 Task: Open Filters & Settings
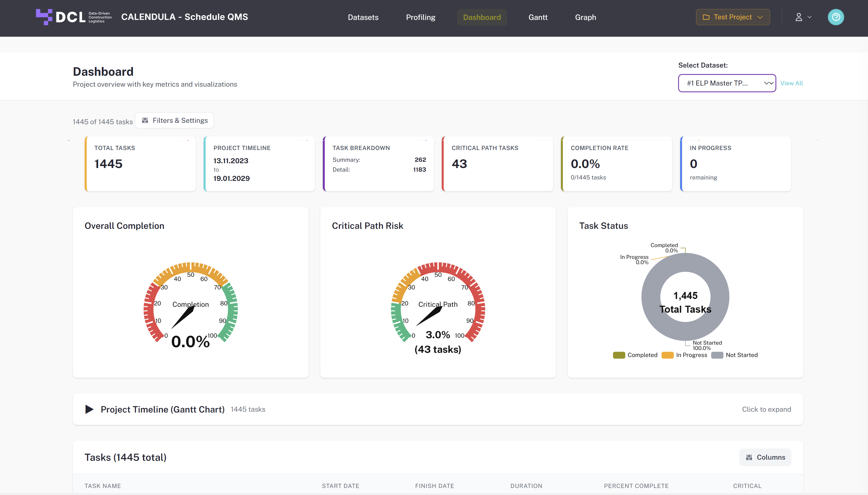click(x=174, y=120)
